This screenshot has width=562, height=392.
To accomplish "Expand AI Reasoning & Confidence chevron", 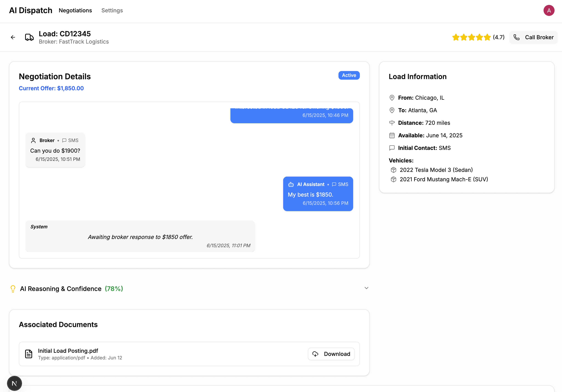I will coord(366,288).
